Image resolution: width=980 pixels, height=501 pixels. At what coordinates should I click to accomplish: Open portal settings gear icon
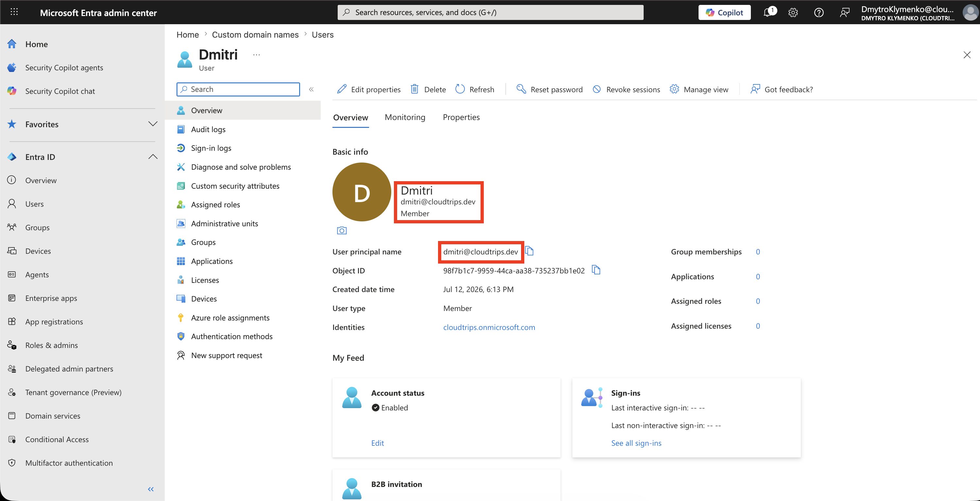coord(793,12)
